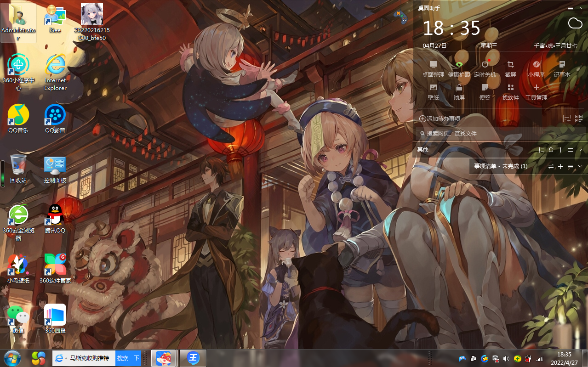
Task: Open the weather cloud icon
Action: pyautogui.click(x=575, y=23)
